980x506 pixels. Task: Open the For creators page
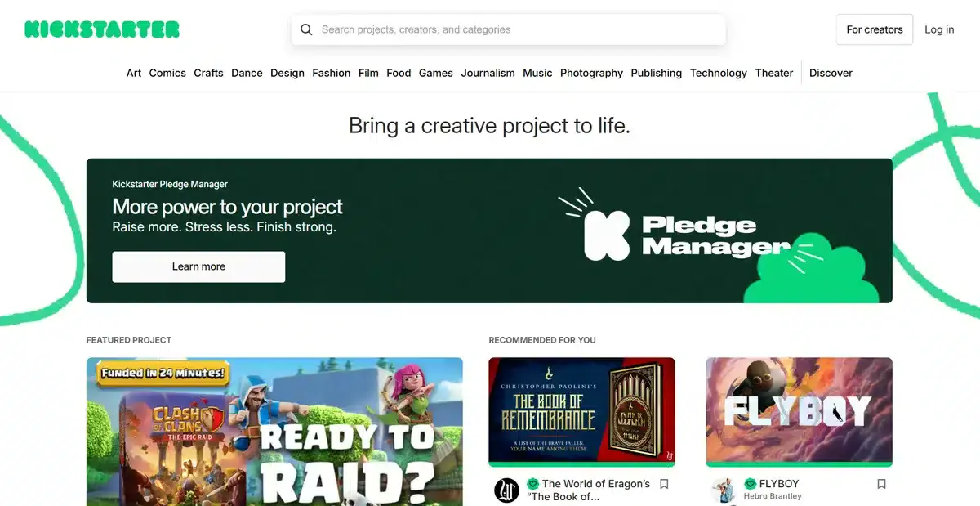(x=874, y=29)
